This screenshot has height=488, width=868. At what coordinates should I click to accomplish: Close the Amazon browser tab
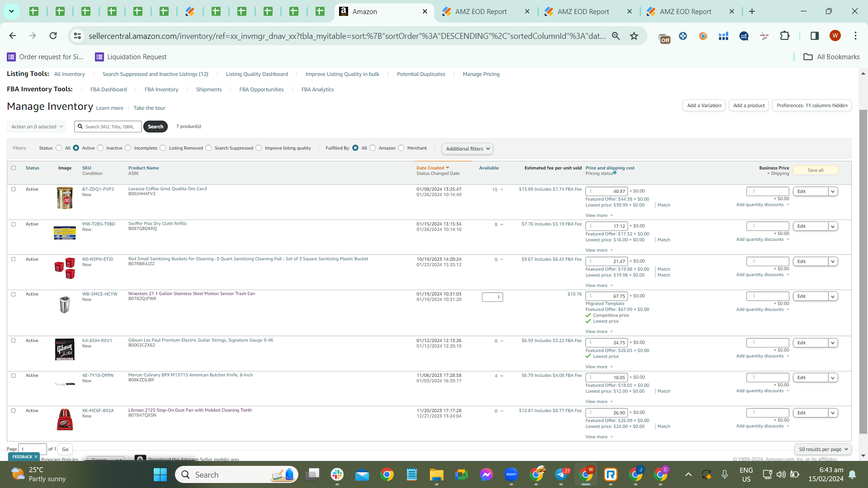pyautogui.click(x=425, y=11)
